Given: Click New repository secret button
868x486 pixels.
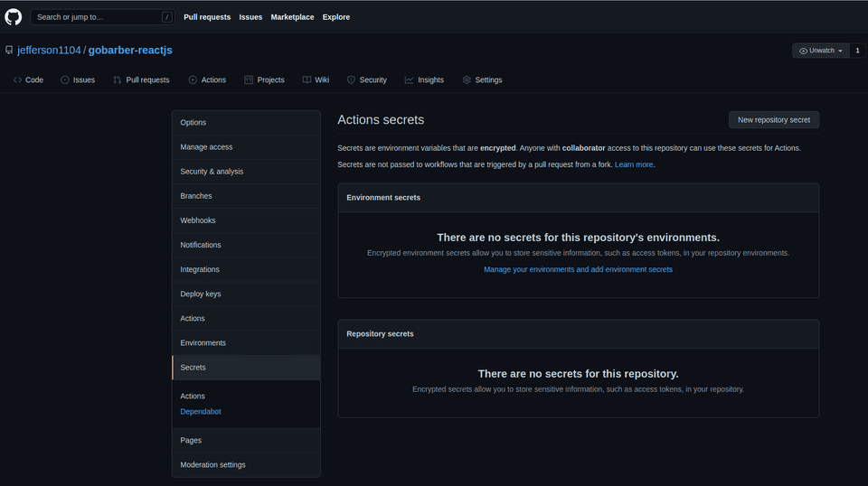Looking at the screenshot, I should click(x=774, y=119).
